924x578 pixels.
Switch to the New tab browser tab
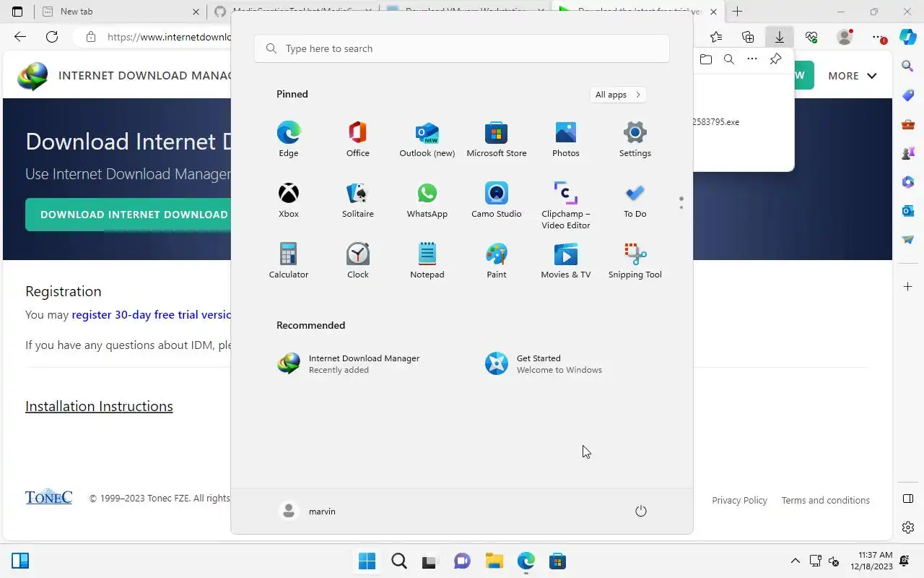(x=121, y=12)
